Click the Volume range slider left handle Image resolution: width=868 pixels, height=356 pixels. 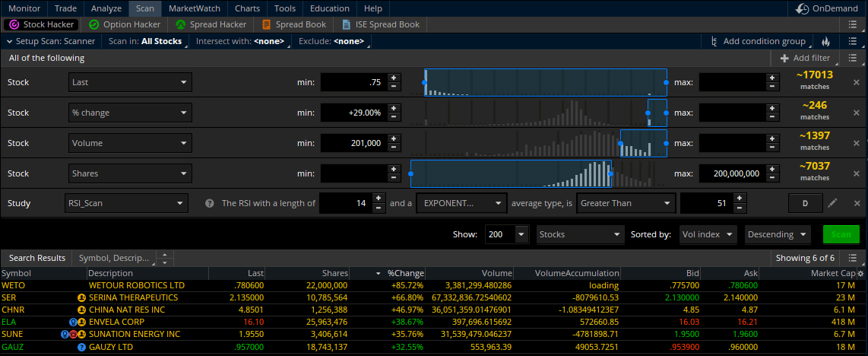(x=620, y=144)
